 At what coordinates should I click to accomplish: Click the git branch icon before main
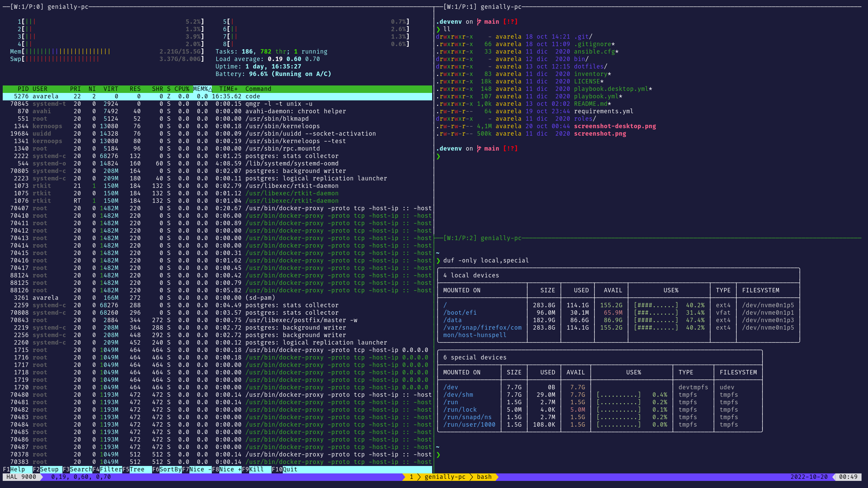click(479, 22)
